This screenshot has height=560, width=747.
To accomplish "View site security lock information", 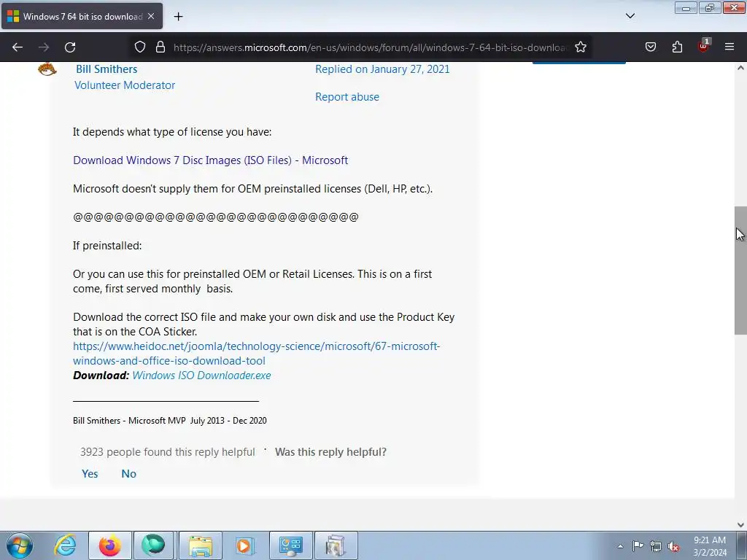I will point(160,47).
